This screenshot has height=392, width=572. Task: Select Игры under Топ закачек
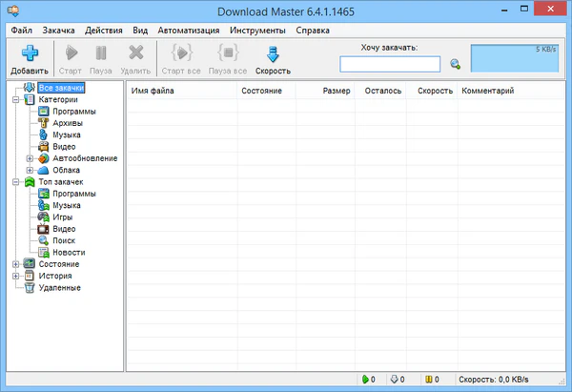[x=62, y=217]
